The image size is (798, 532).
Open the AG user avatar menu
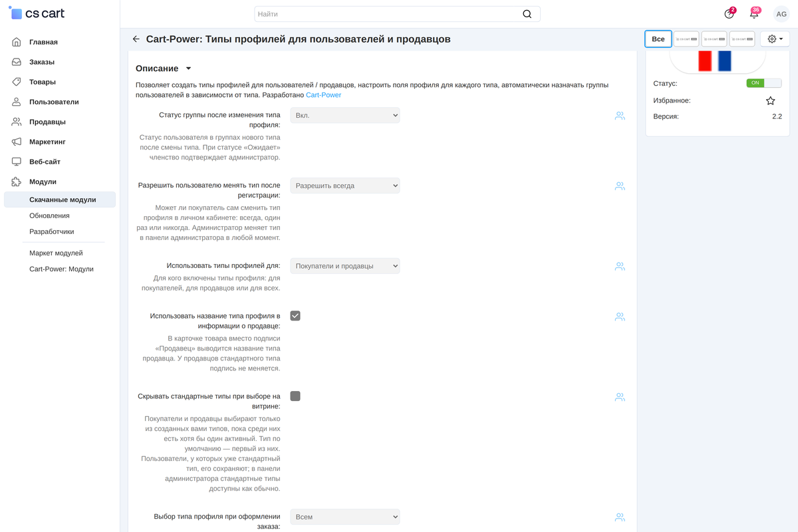tap(781, 14)
